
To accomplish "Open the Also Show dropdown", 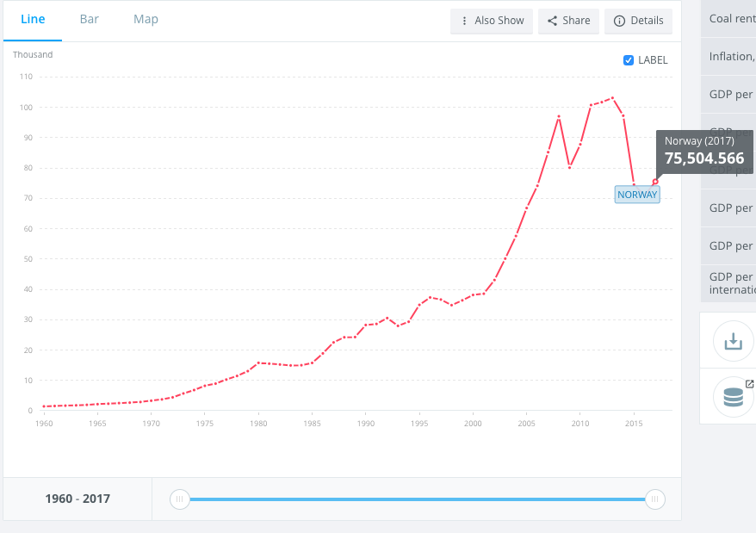I will [x=492, y=21].
